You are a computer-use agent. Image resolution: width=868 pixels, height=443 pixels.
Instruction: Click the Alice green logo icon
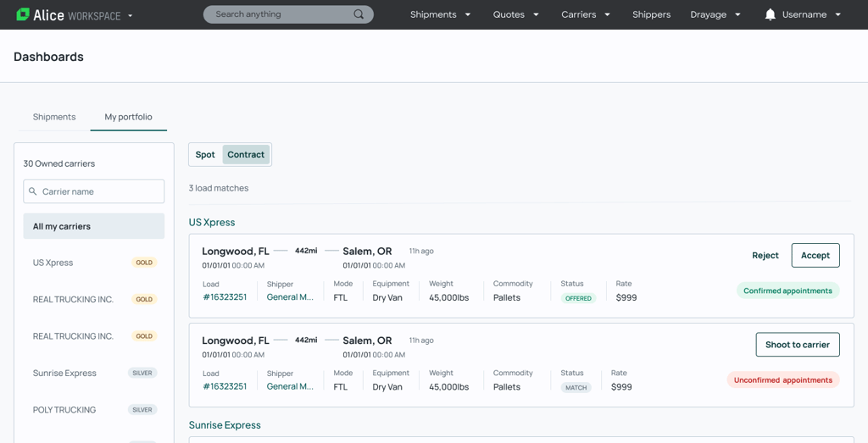point(23,14)
